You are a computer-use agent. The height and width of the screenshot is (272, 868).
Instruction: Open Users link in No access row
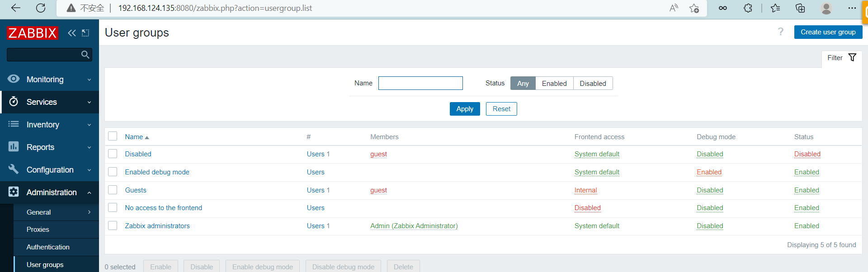coord(316,208)
